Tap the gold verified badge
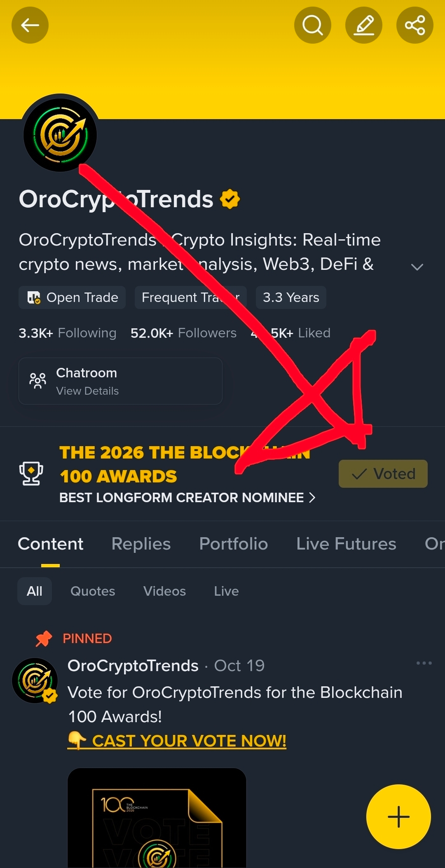Screen dimensions: 445x868 pos(230,199)
